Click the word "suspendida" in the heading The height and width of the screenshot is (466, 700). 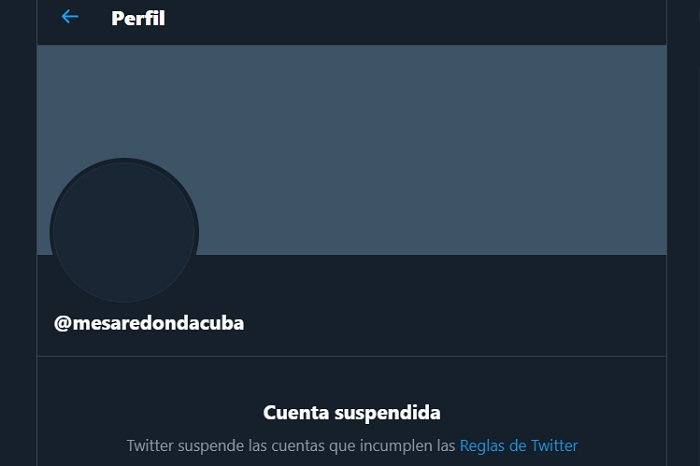click(x=388, y=413)
